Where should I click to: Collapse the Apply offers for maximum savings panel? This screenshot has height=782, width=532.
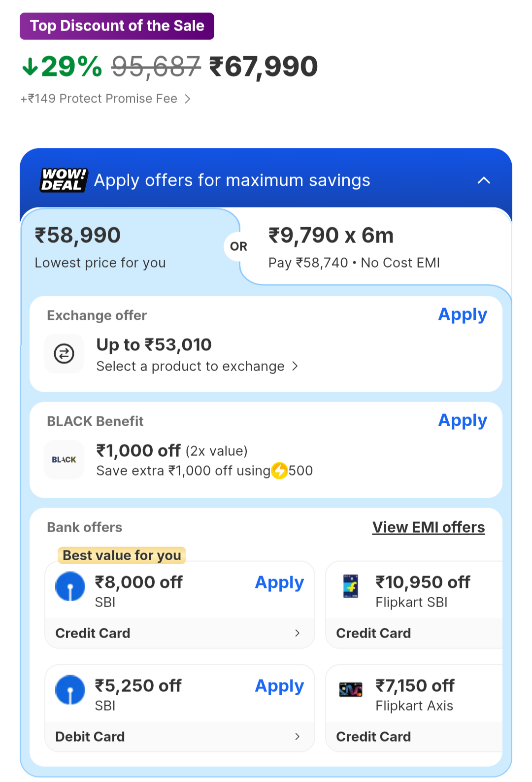click(484, 180)
